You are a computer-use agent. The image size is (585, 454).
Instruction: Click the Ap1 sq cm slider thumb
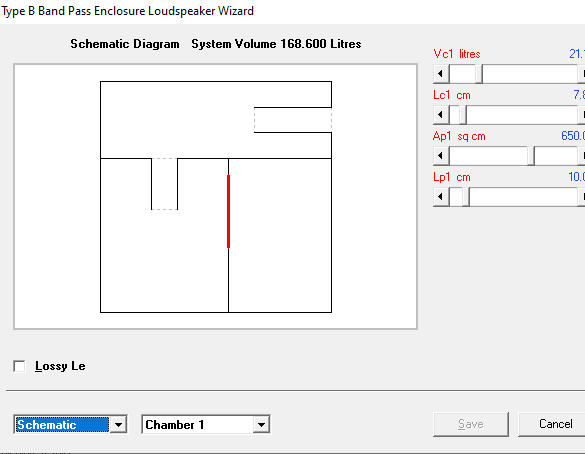coord(531,156)
